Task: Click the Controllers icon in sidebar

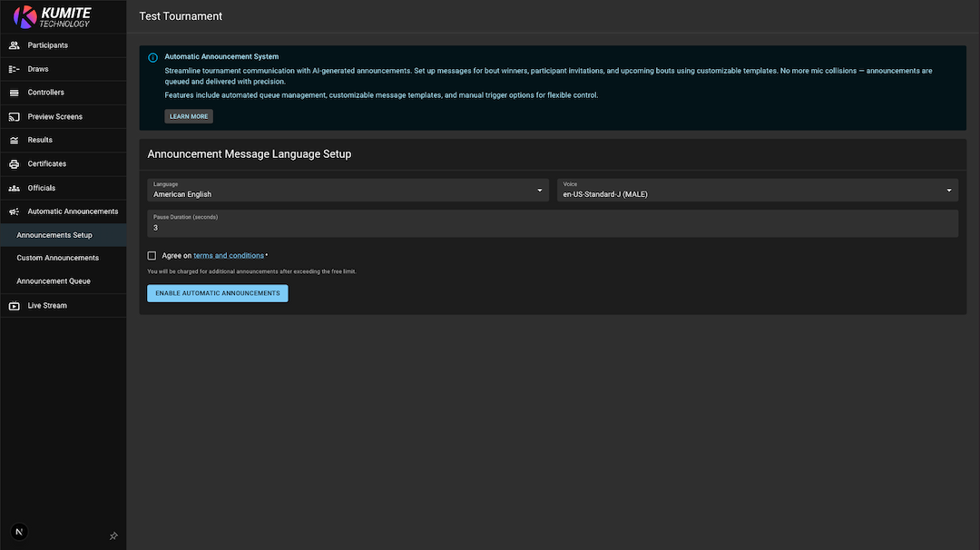Action: [x=14, y=93]
